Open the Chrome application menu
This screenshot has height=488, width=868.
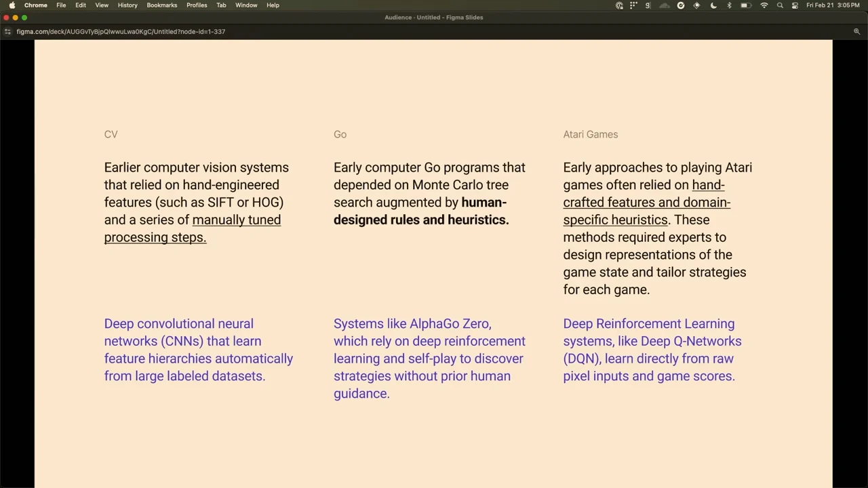pyautogui.click(x=36, y=5)
